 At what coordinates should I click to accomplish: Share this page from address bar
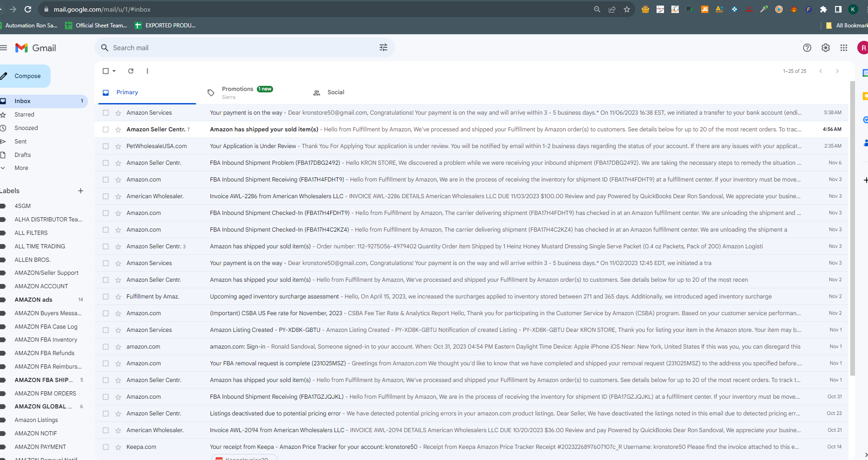point(612,9)
